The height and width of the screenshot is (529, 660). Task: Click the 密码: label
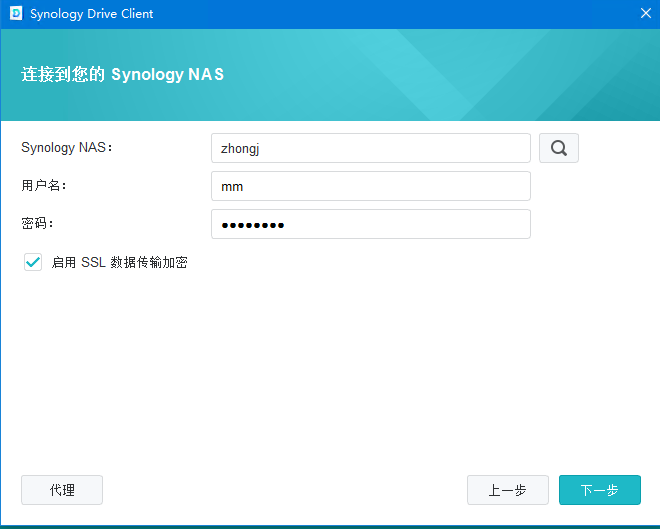pyautogui.click(x=37, y=223)
